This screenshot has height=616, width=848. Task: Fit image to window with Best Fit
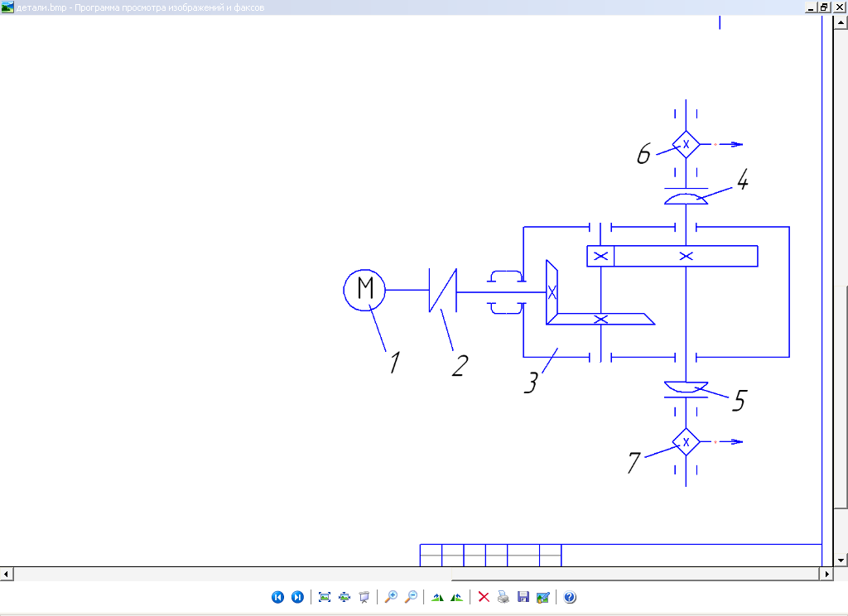coord(325,597)
